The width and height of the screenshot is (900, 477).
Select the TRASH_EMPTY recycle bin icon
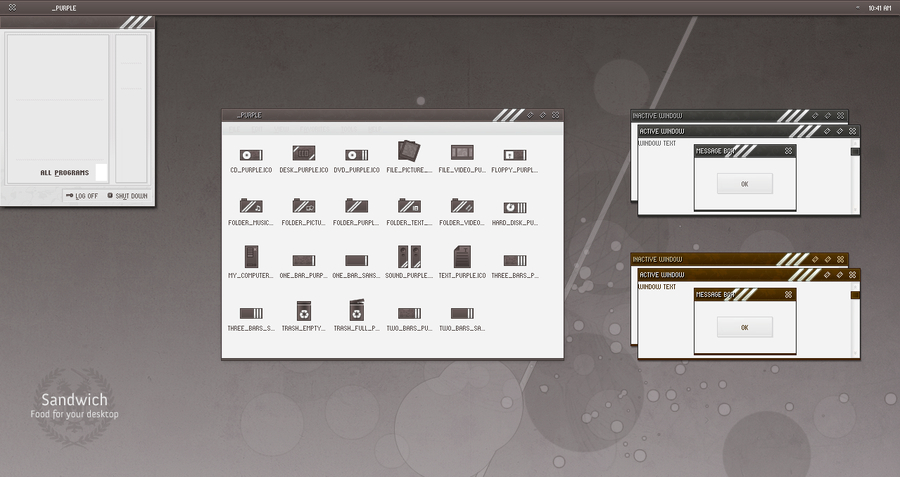click(x=304, y=311)
